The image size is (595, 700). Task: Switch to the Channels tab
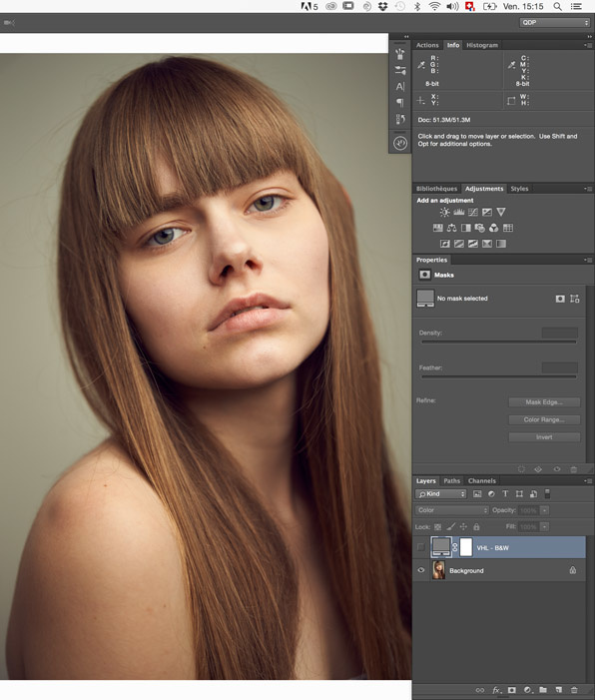coord(481,480)
